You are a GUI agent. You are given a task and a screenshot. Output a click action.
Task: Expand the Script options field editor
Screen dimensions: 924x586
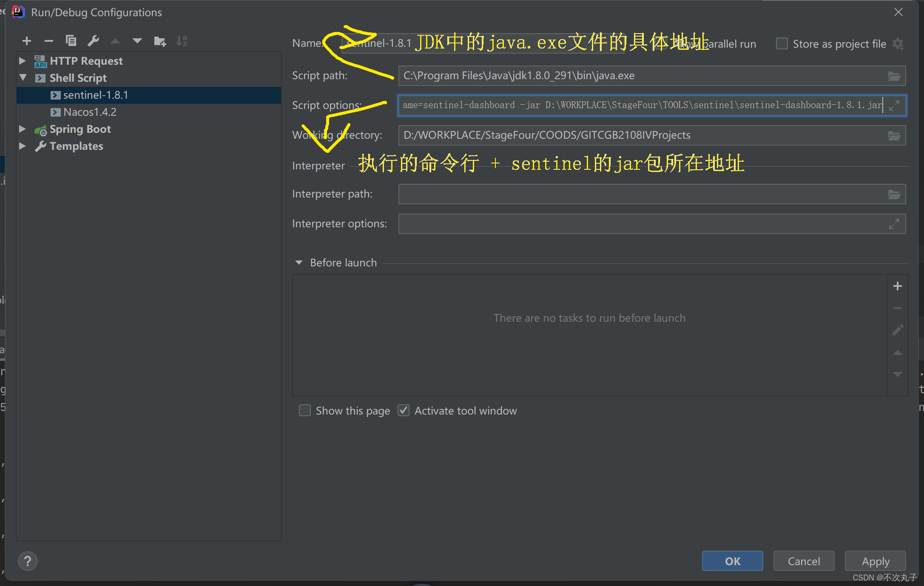(894, 105)
